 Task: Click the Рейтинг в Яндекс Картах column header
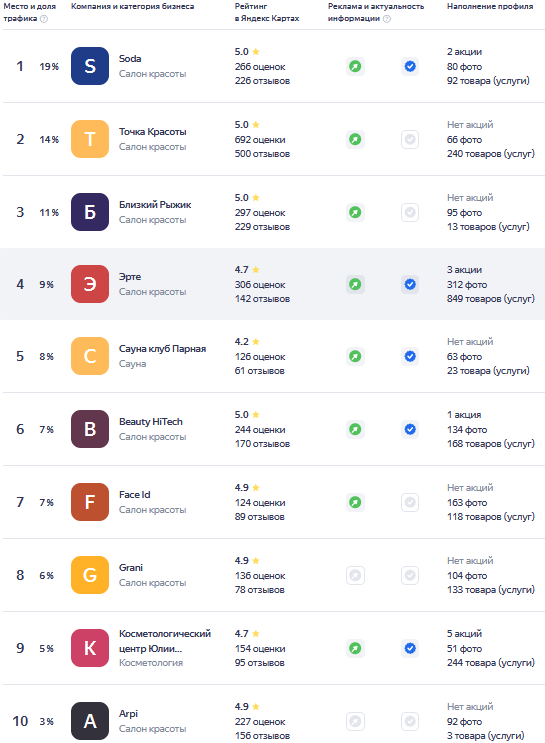(267, 12)
